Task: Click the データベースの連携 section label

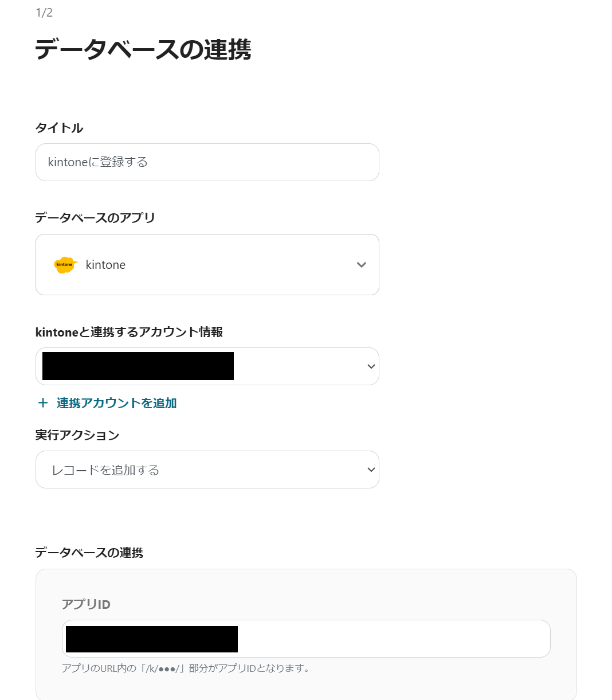Action: pyautogui.click(x=89, y=553)
